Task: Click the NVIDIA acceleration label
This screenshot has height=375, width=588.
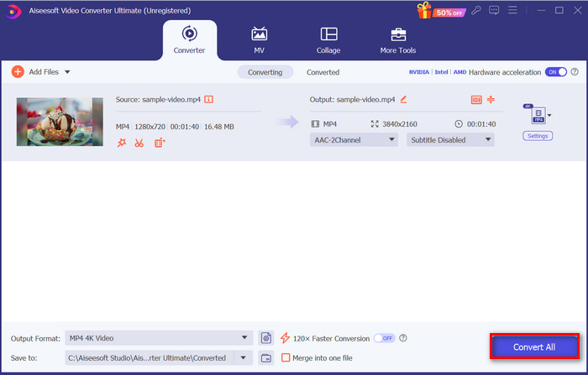Action: [x=419, y=72]
